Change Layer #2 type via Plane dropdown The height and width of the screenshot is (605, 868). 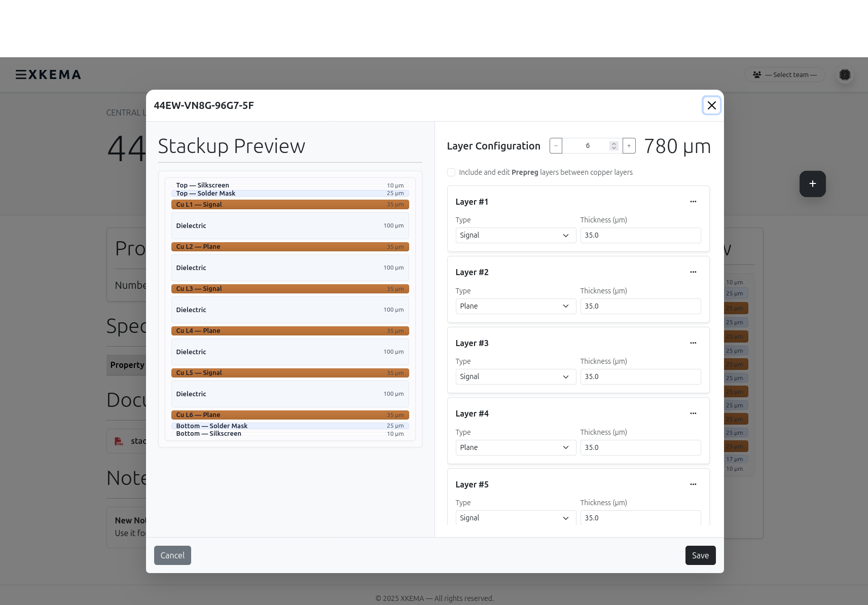pyautogui.click(x=515, y=306)
